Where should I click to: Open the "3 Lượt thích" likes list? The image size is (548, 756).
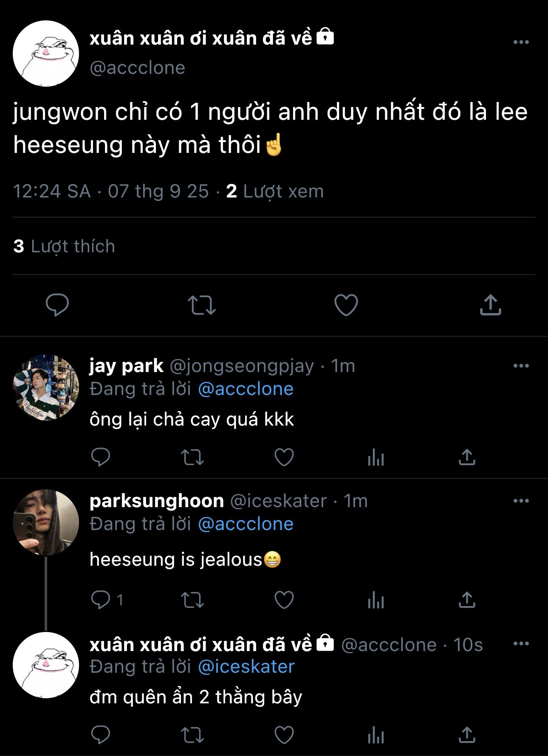[x=64, y=246]
